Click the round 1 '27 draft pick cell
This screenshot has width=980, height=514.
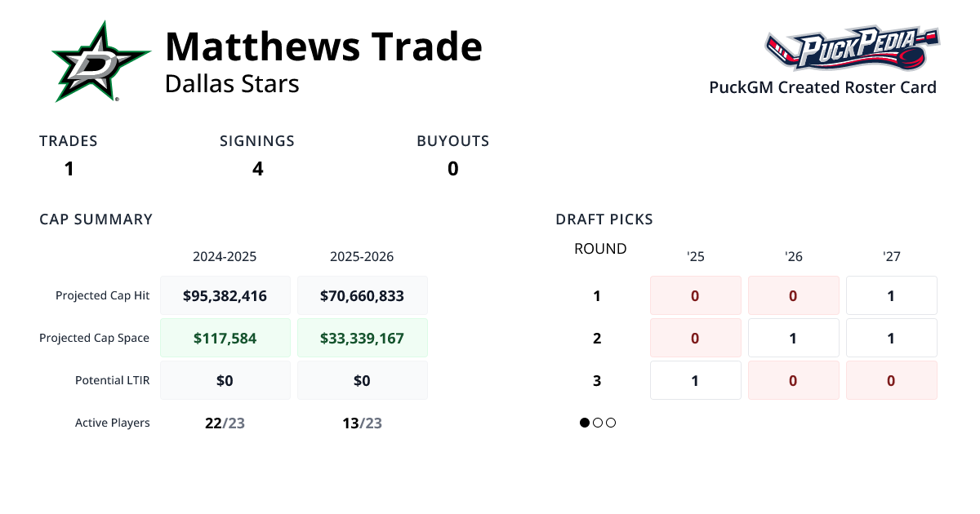tap(891, 295)
